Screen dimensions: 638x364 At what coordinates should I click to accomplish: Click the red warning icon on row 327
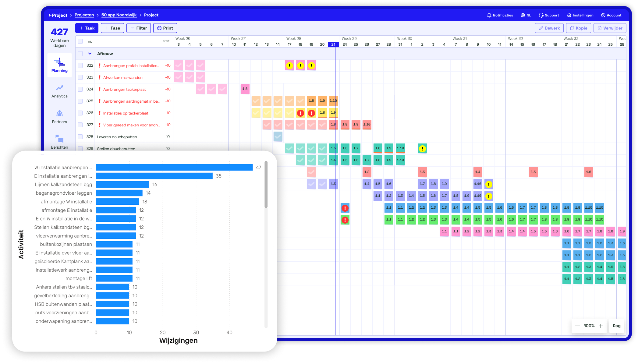click(100, 125)
